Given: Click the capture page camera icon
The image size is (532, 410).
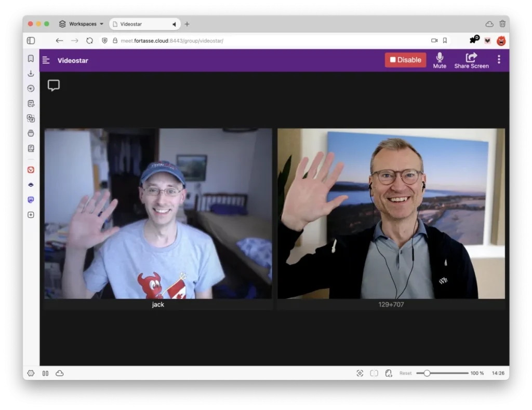Looking at the screenshot, I should coord(360,373).
